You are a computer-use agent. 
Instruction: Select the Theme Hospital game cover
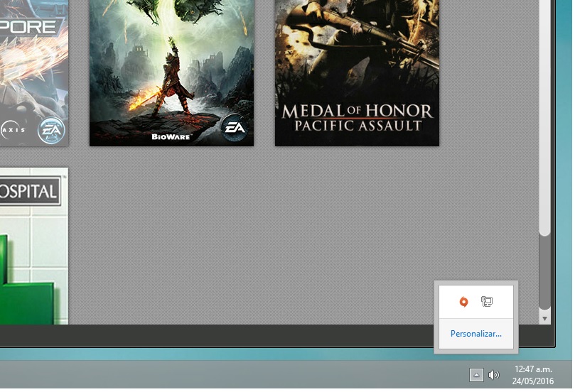coord(33,246)
